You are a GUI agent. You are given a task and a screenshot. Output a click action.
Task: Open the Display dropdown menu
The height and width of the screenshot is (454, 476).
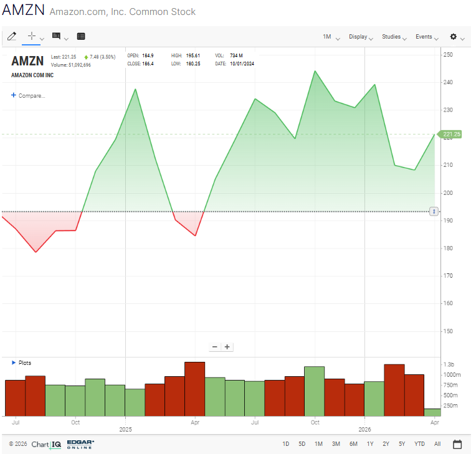[x=361, y=37]
